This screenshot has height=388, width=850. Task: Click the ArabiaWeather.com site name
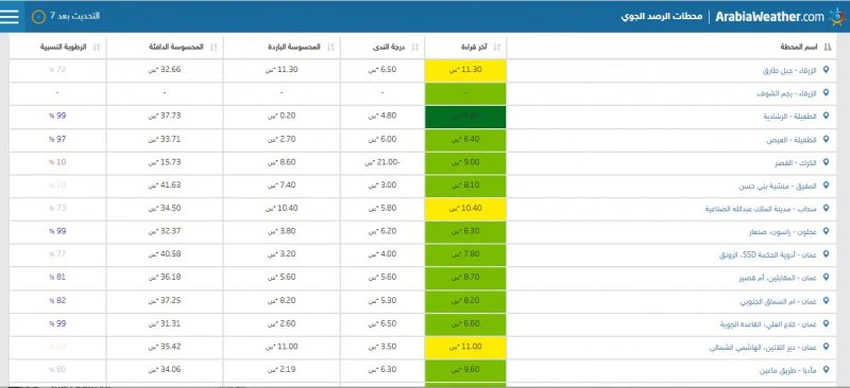click(770, 17)
